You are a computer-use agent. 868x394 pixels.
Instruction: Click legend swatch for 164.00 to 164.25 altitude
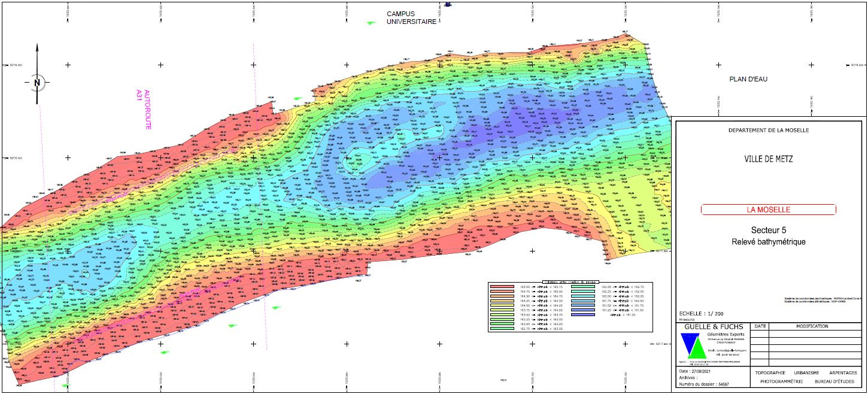tap(502, 305)
